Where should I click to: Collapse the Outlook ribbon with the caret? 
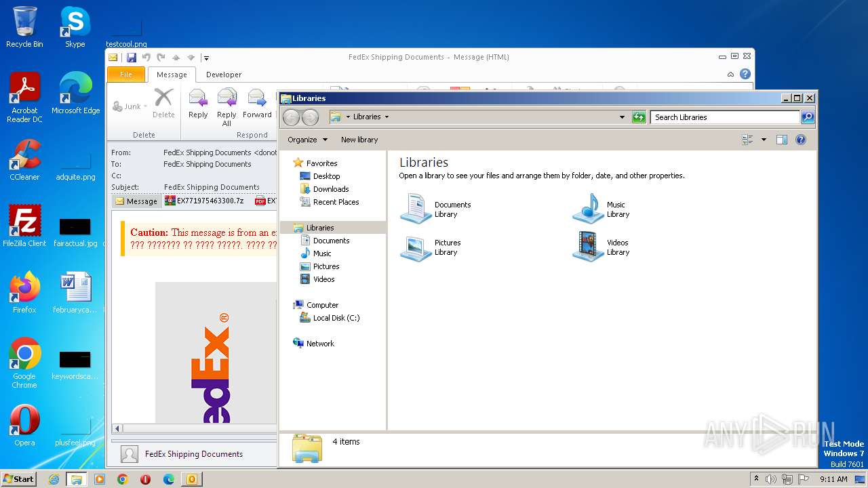[730, 75]
